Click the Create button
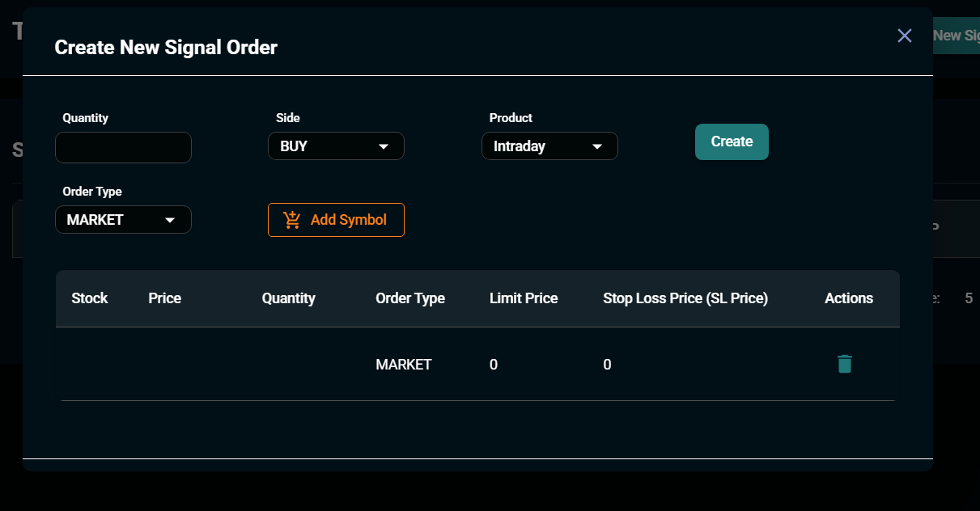The width and height of the screenshot is (980, 511). (x=731, y=141)
